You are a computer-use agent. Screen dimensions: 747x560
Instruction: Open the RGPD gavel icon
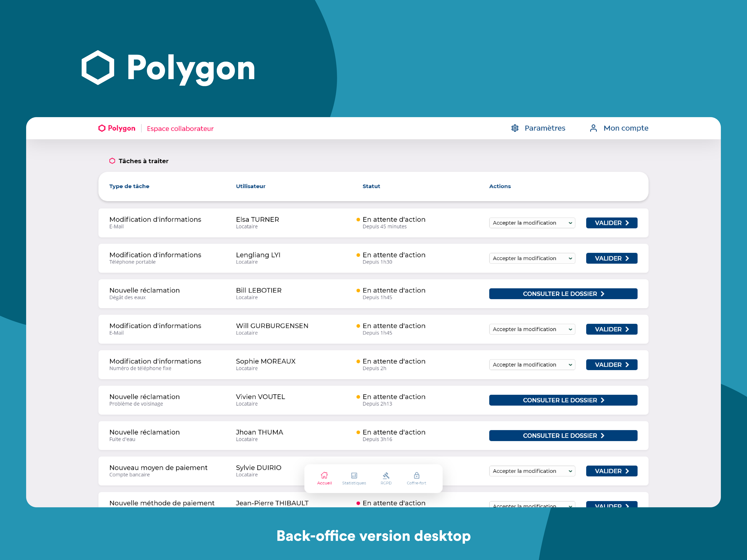click(386, 475)
